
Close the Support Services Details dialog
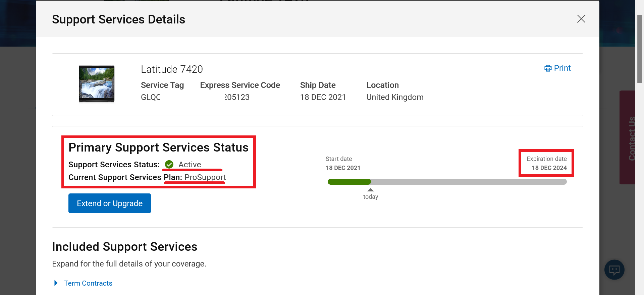tap(581, 19)
